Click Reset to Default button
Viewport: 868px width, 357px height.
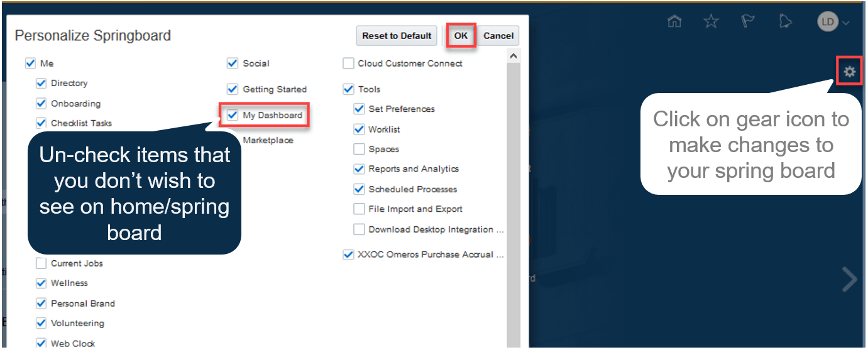coord(397,36)
